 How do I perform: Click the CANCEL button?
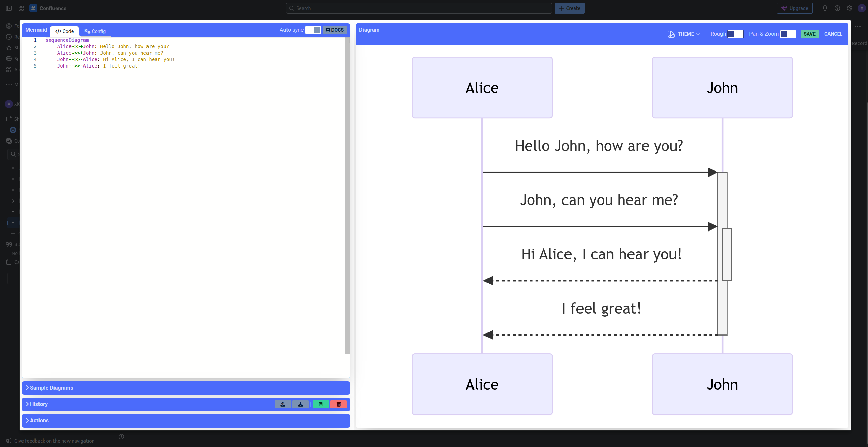coord(833,34)
